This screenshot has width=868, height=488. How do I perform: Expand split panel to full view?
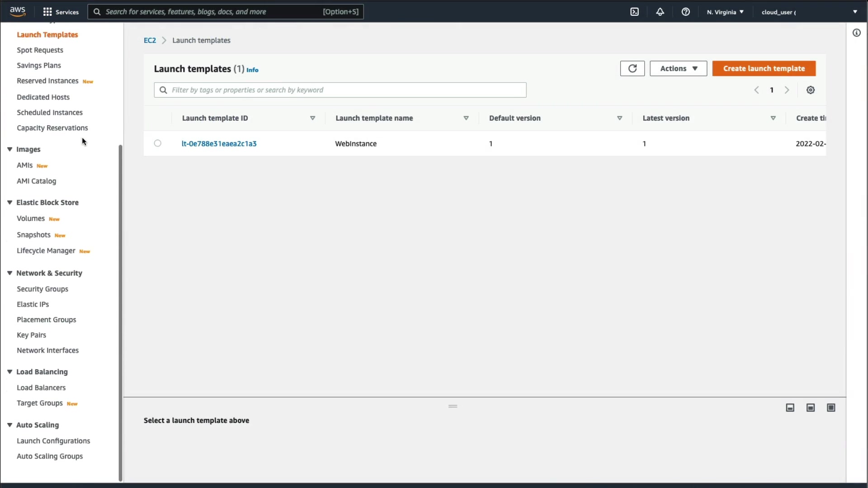[831, 408]
